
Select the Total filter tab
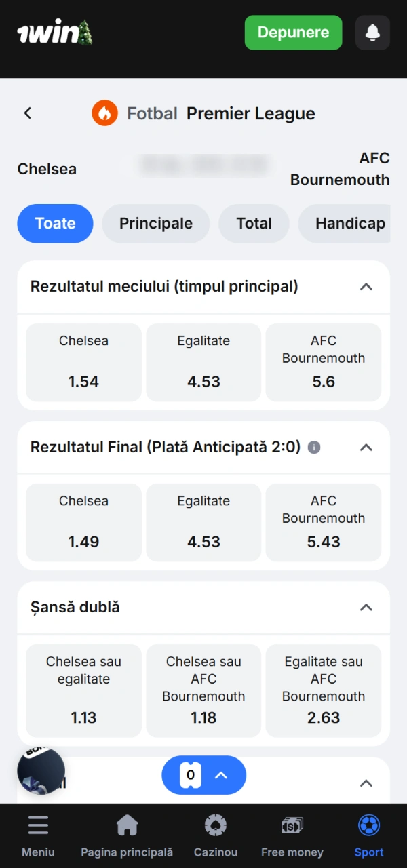pyautogui.click(x=254, y=223)
